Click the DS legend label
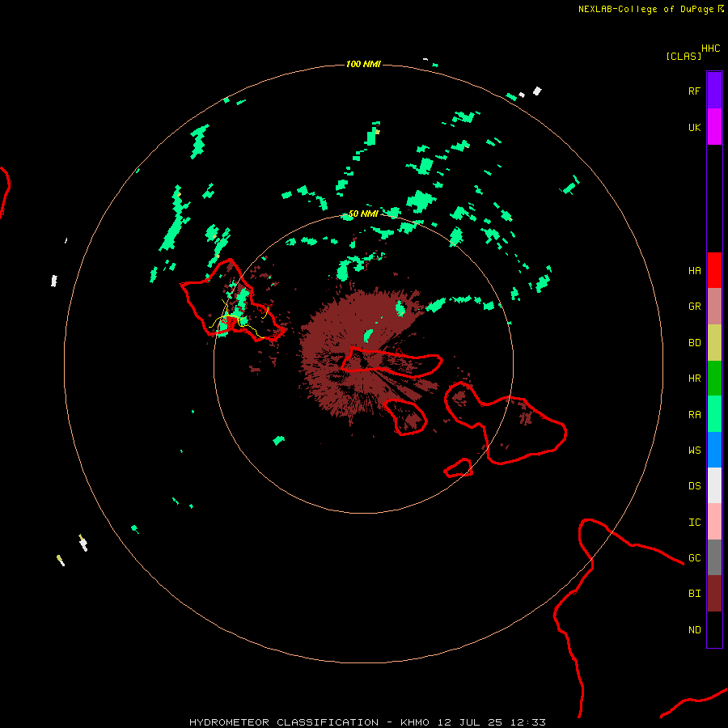 [x=694, y=485]
